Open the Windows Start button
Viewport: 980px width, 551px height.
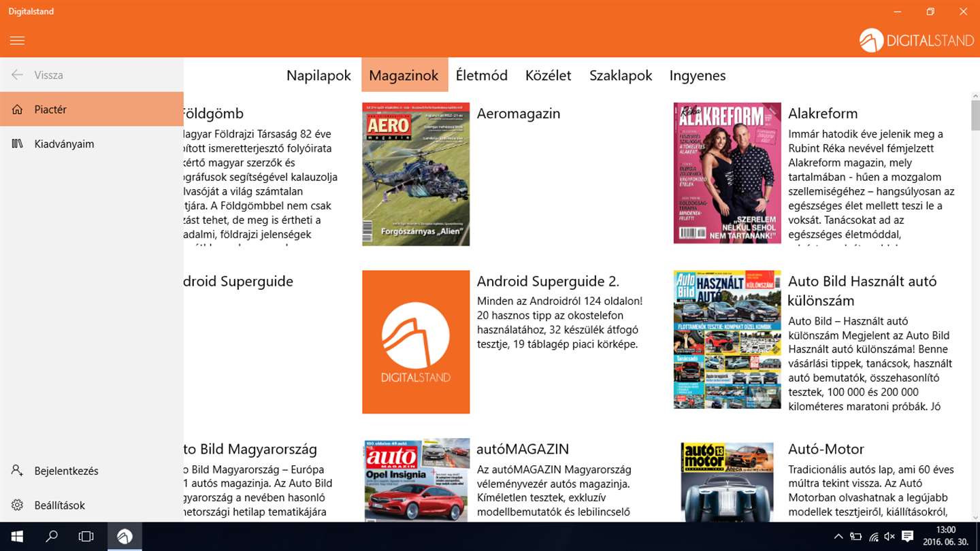click(x=17, y=537)
